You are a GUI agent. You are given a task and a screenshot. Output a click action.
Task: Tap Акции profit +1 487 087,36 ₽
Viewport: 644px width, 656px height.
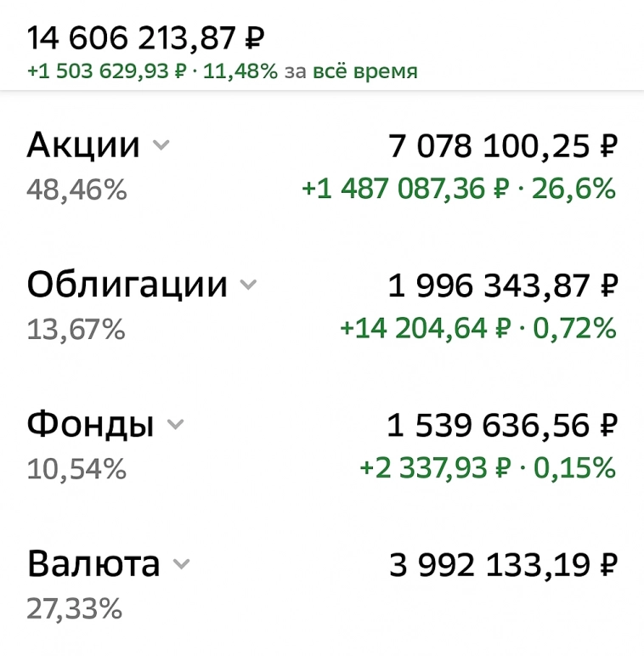click(406, 189)
